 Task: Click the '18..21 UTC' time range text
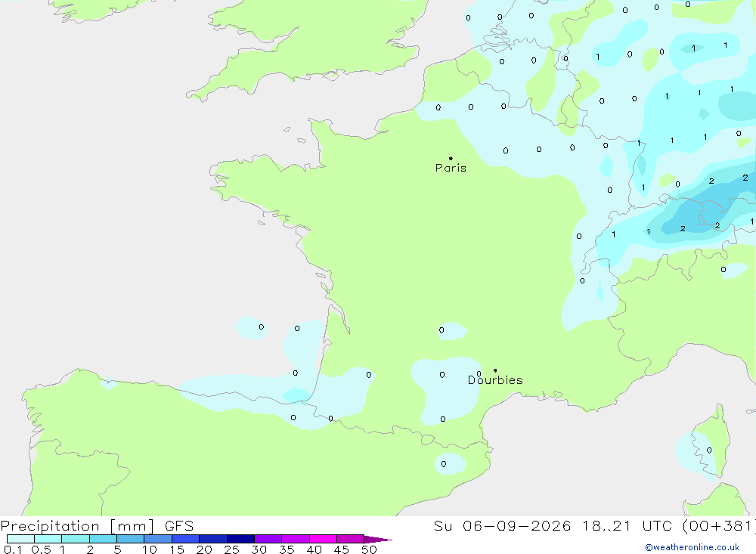(626, 526)
